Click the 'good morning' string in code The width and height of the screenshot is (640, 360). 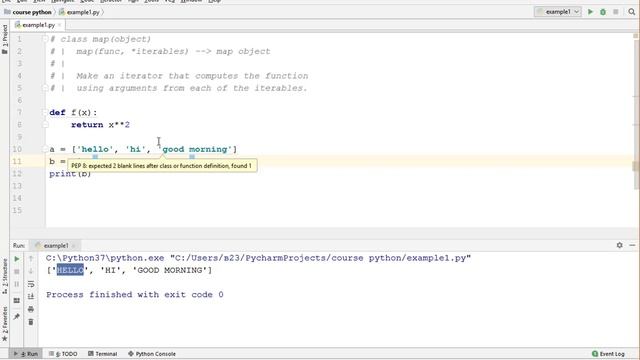coord(195,149)
